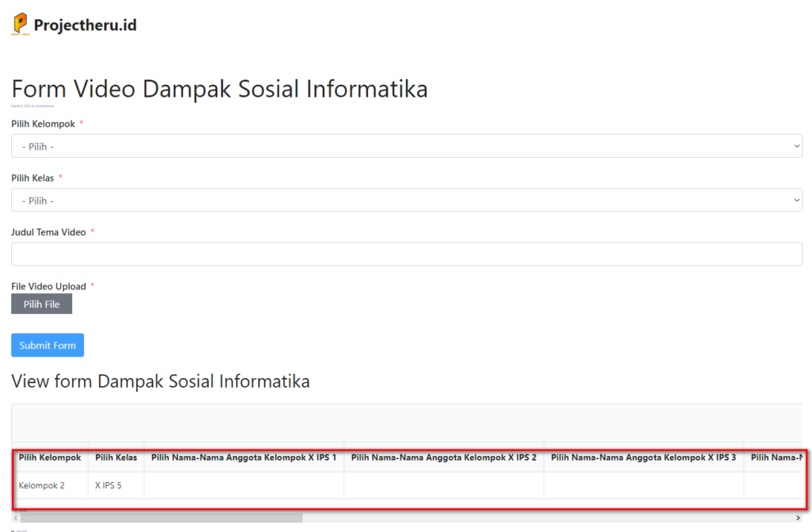Click the Pilih Kelas column header
The width and height of the screenshot is (812, 532).
pyautogui.click(x=116, y=457)
